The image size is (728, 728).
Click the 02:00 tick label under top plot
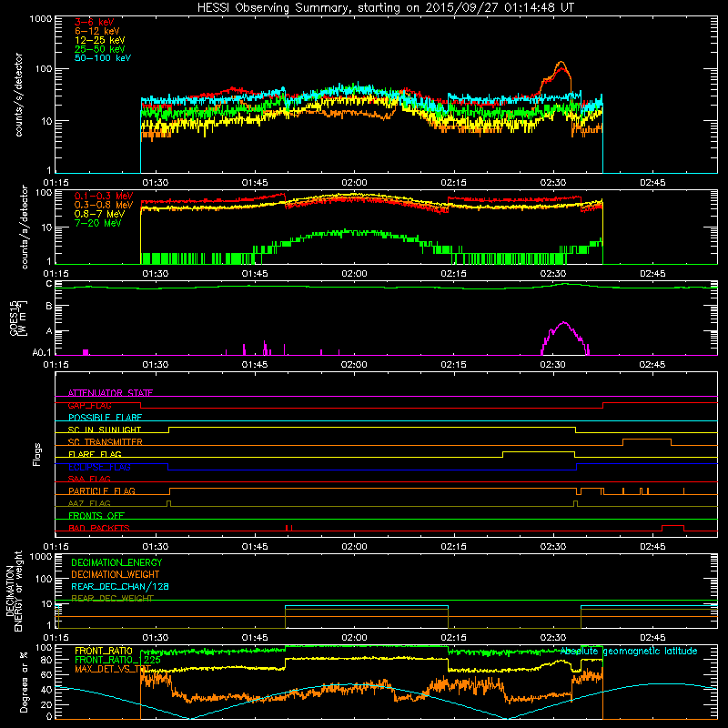[x=354, y=183]
